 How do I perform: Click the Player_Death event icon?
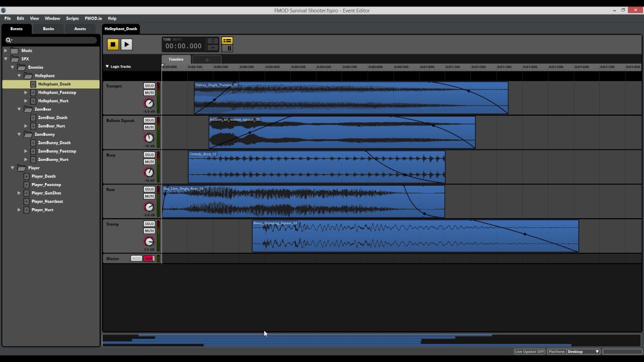pos(27,176)
